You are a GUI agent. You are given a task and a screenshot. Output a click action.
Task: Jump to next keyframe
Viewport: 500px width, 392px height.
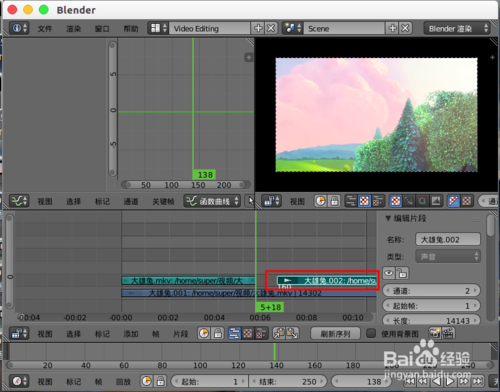click(x=464, y=381)
